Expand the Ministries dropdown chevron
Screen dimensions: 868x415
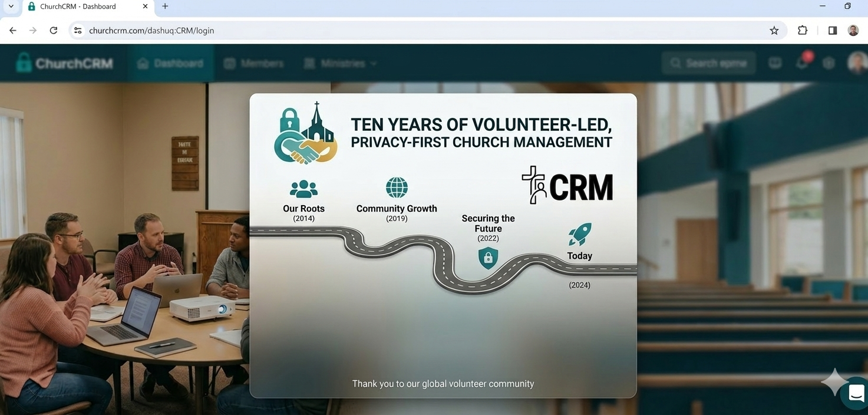click(374, 63)
